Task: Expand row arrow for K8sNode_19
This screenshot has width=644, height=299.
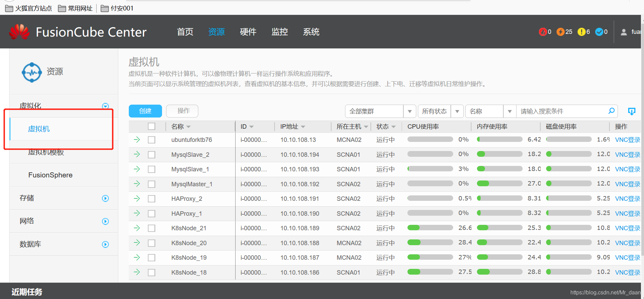Action: [137, 257]
